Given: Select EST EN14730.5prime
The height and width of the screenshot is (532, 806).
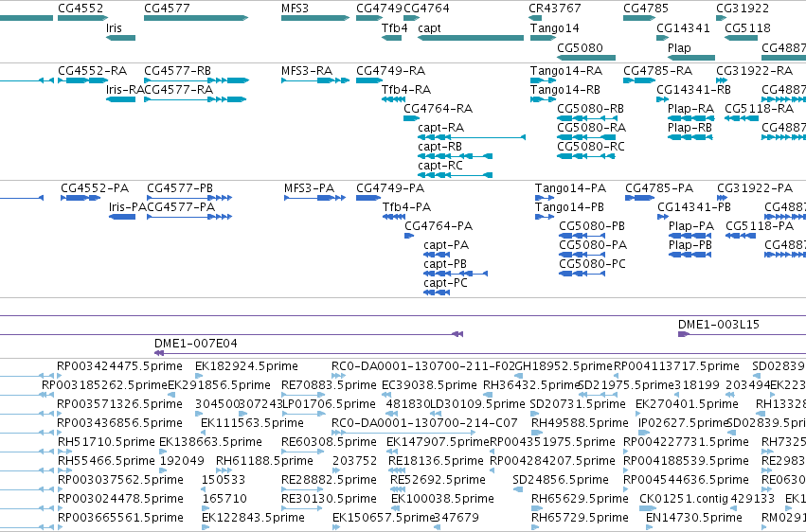Looking at the screenshot, I should 694,518.
